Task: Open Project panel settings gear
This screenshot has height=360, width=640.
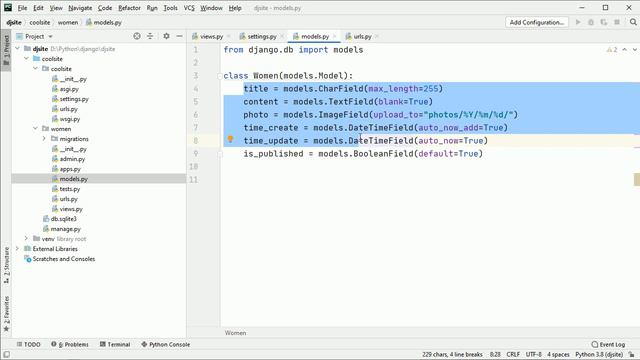Action: [166, 36]
